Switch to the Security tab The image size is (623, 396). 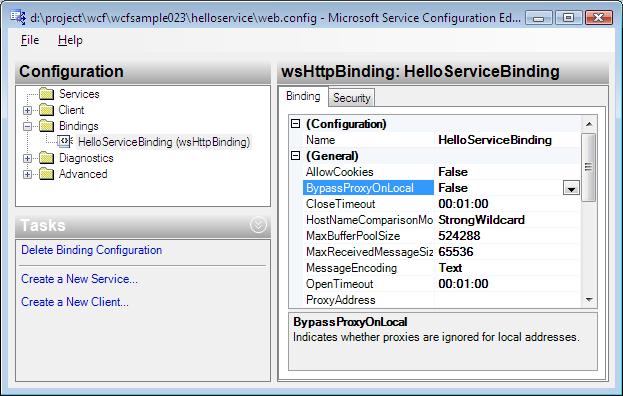(x=352, y=98)
